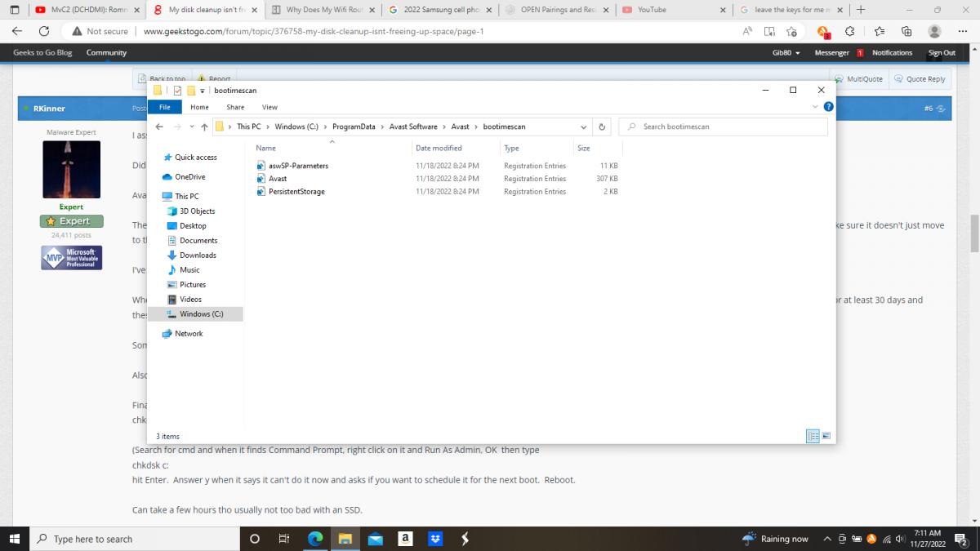The image size is (980, 551).
Task: Click the Read aloud icon in address bar
Action: pos(747,31)
